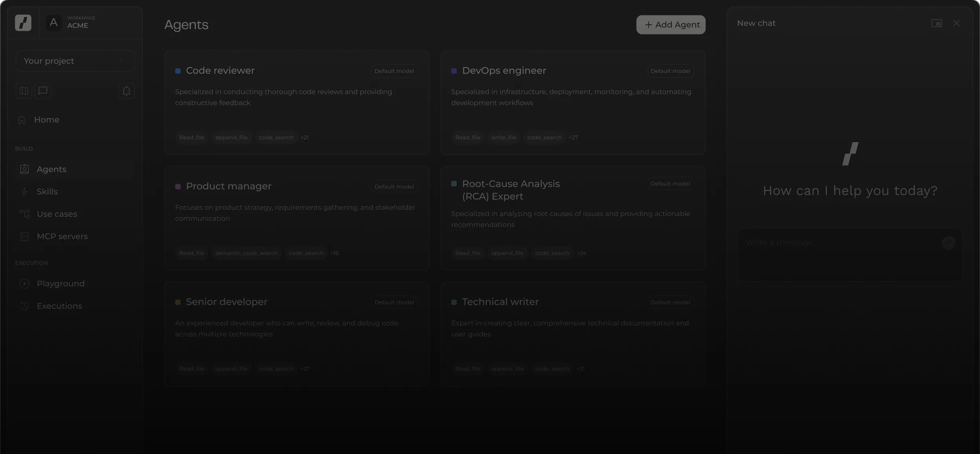Image resolution: width=980 pixels, height=454 pixels.
Task: Open MCP servers menu item
Action: click(x=75, y=236)
